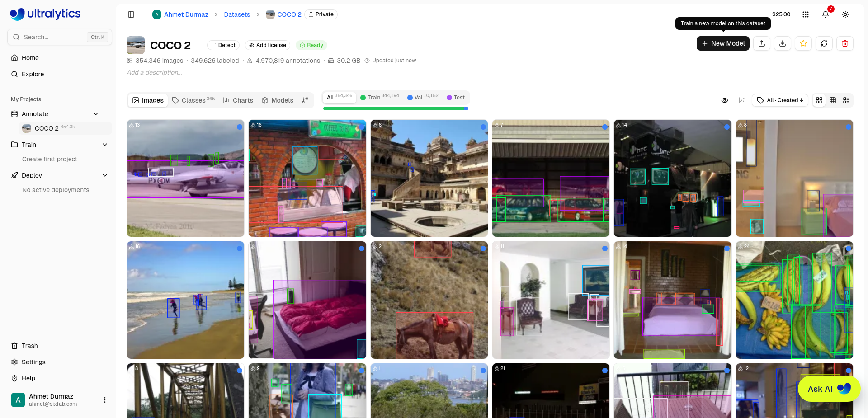Open Trash in sidebar
868x418 pixels.
(30, 346)
